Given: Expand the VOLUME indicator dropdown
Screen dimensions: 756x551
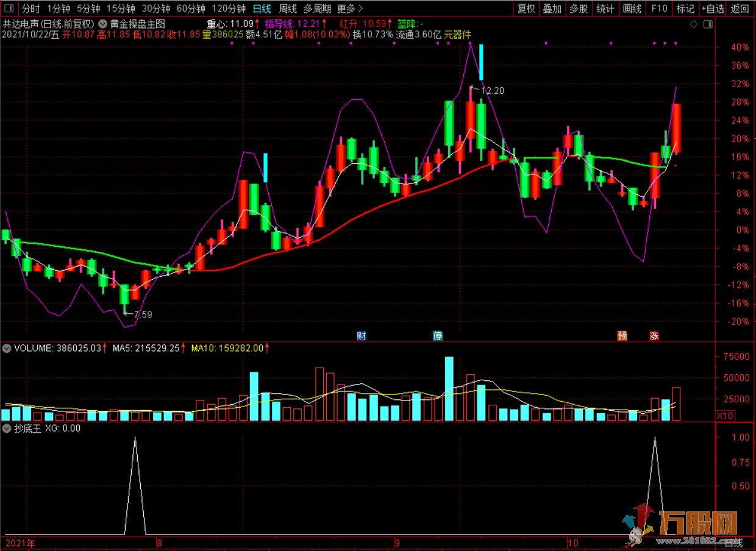Looking at the screenshot, I should pyautogui.click(x=7, y=349).
